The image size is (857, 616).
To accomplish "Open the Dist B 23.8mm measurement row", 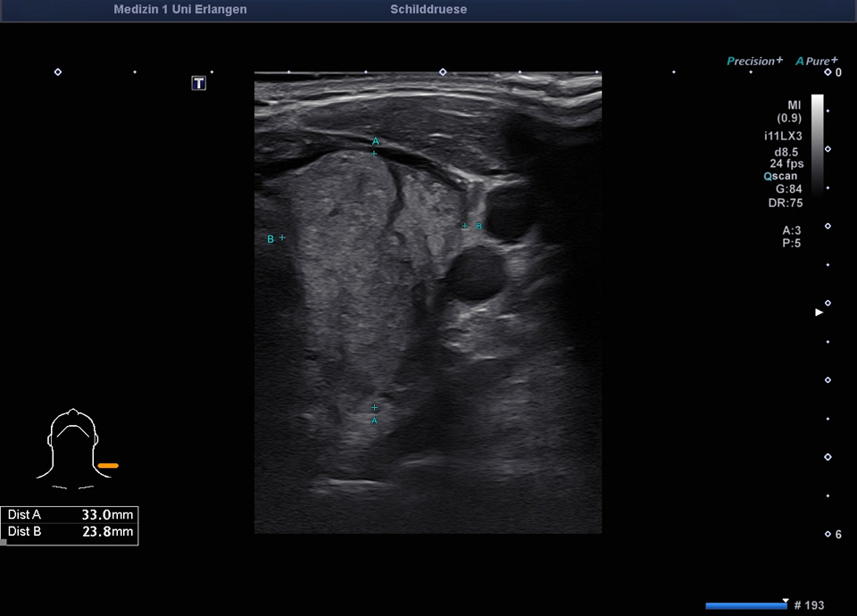I will click(70, 532).
